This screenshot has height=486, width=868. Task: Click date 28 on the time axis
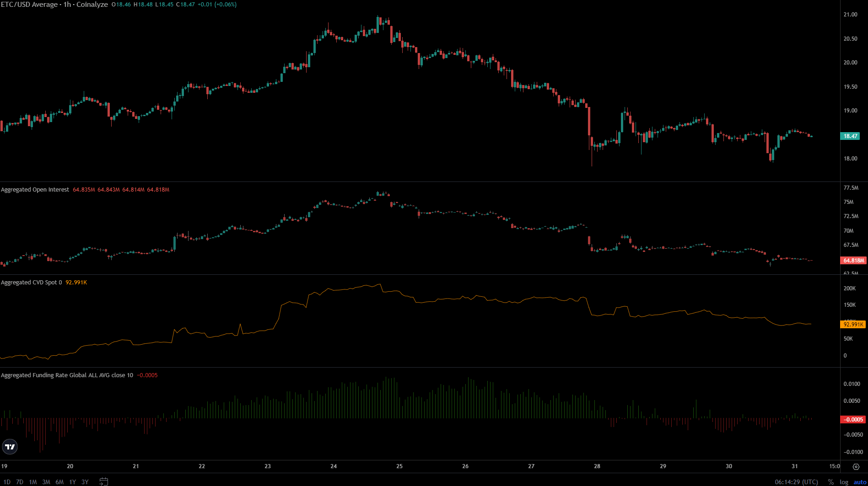point(597,466)
